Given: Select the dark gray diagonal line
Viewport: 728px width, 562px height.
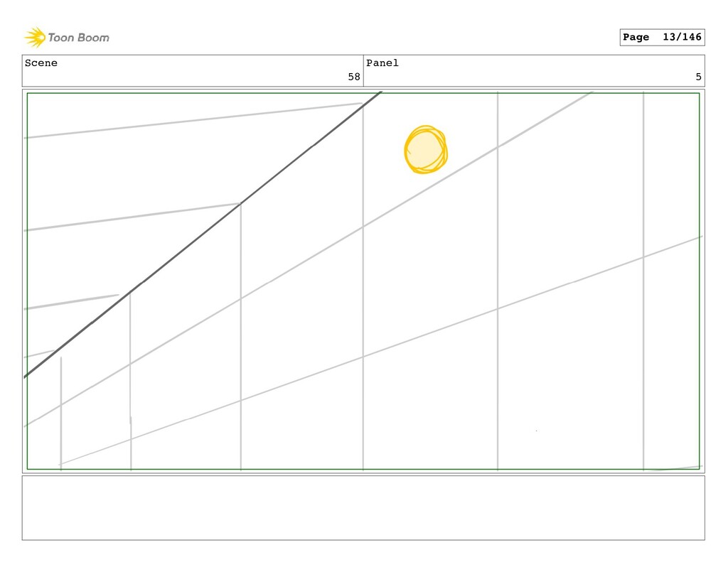Looking at the screenshot, I should tap(203, 234).
